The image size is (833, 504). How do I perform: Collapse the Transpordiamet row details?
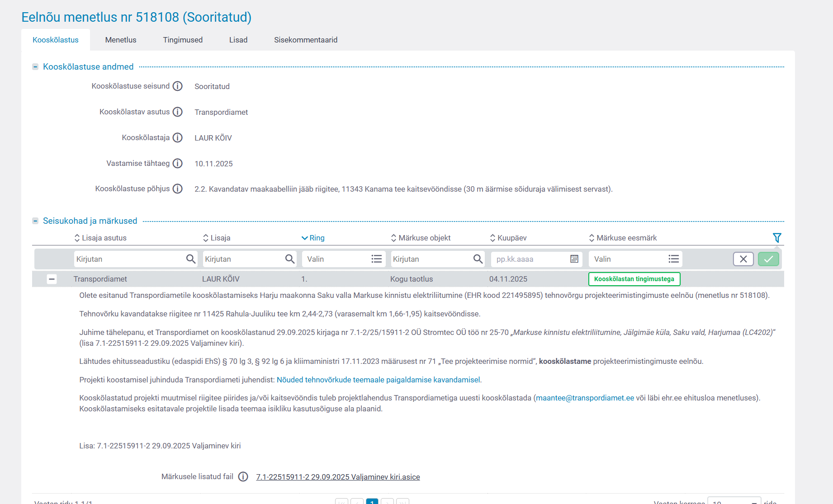click(52, 279)
